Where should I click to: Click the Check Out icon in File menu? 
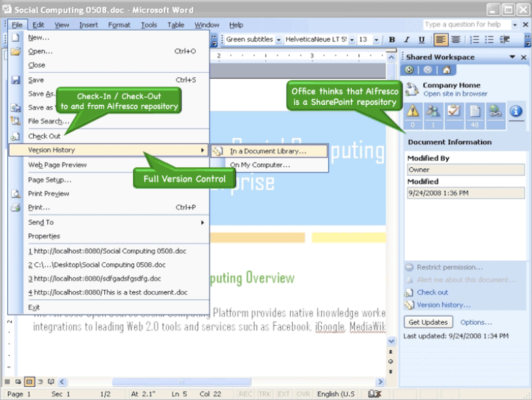pos(15,136)
